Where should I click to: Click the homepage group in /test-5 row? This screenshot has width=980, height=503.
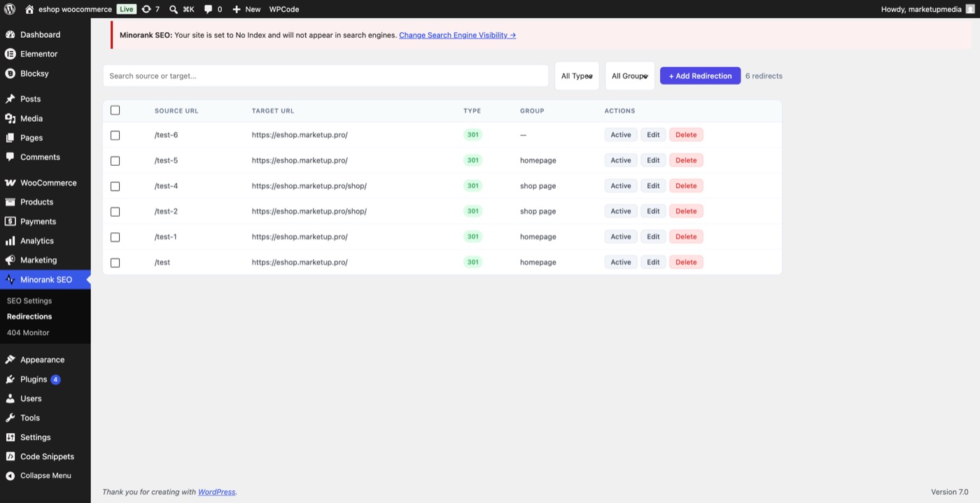click(x=538, y=160)
